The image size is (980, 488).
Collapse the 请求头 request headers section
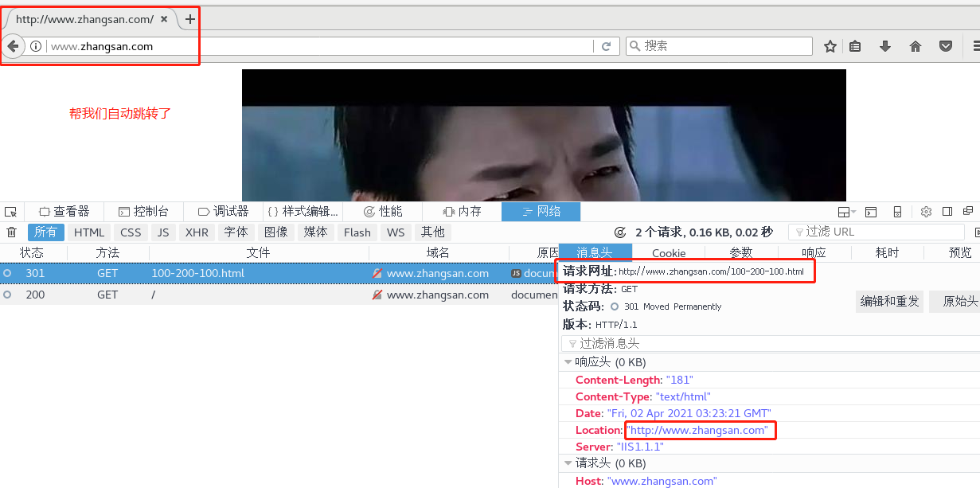(x=568, y=463)
